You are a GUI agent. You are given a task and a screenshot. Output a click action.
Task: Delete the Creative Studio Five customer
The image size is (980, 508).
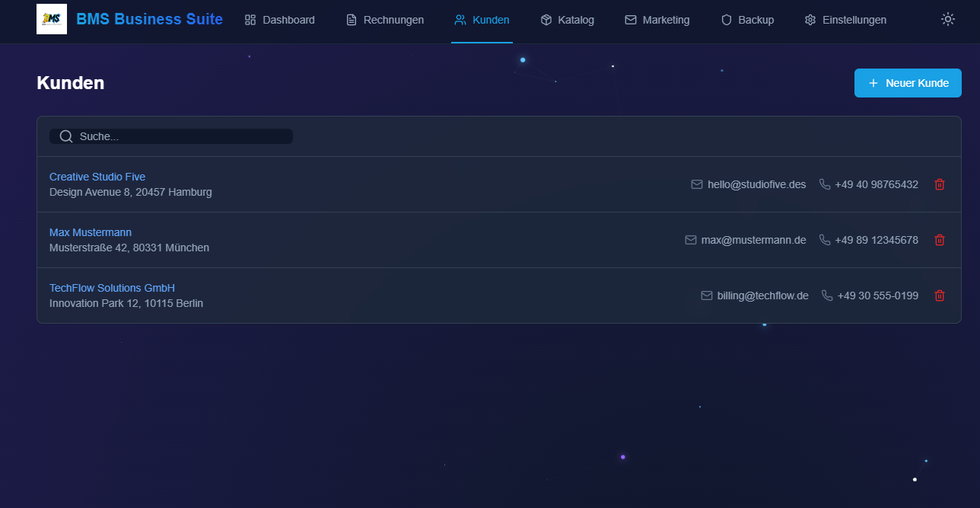(x=940, y=184)
